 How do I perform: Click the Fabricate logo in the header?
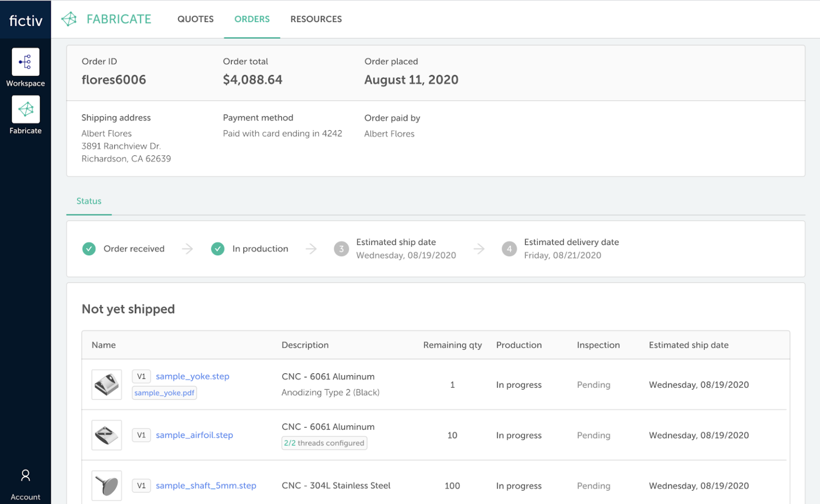106,19
